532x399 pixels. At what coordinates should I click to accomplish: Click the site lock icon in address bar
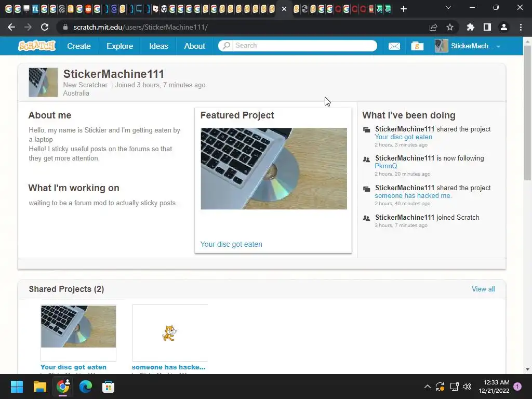pyautogui.click(x=65, y=27)
